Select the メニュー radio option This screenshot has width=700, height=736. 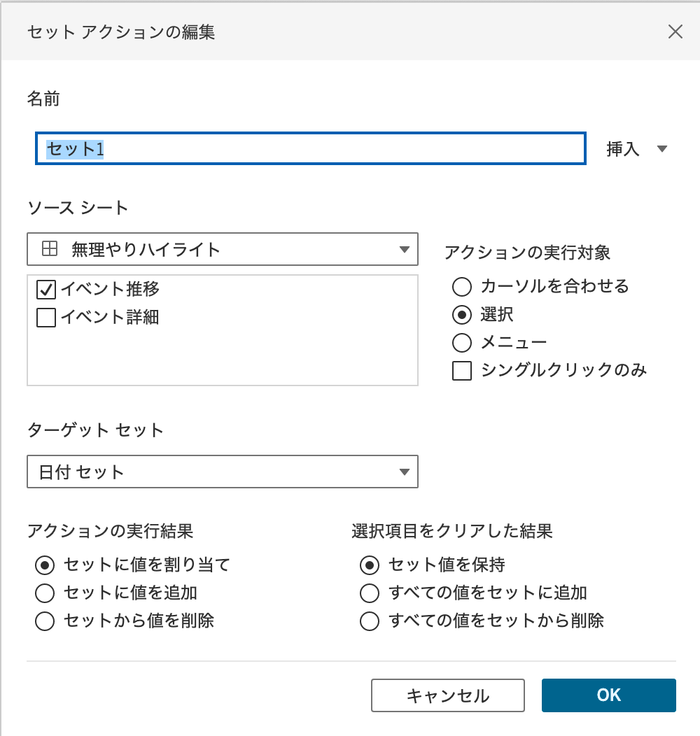462,342
